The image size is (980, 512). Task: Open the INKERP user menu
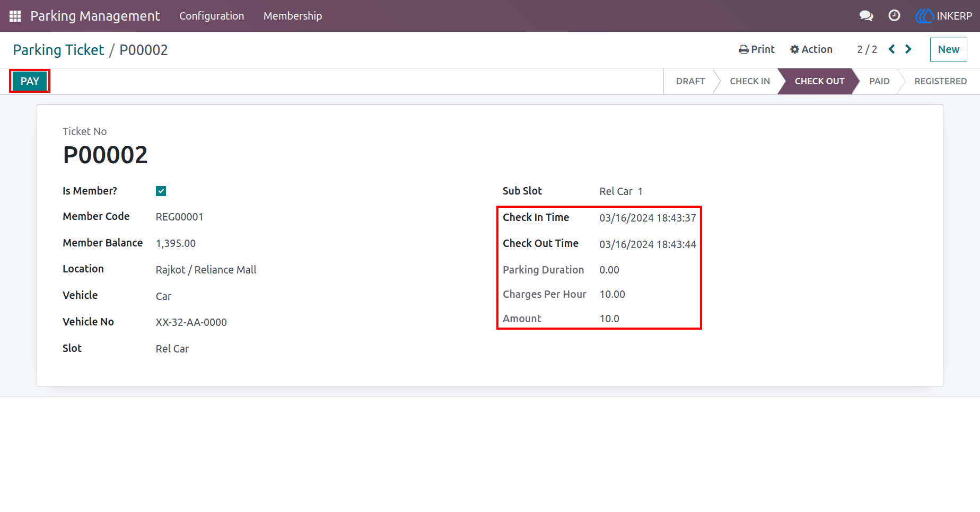944,16
